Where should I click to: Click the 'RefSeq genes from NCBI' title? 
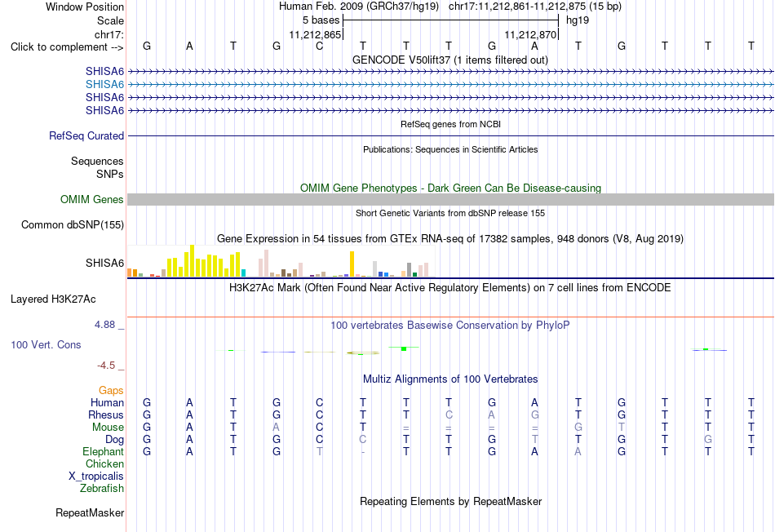(450, 124)
